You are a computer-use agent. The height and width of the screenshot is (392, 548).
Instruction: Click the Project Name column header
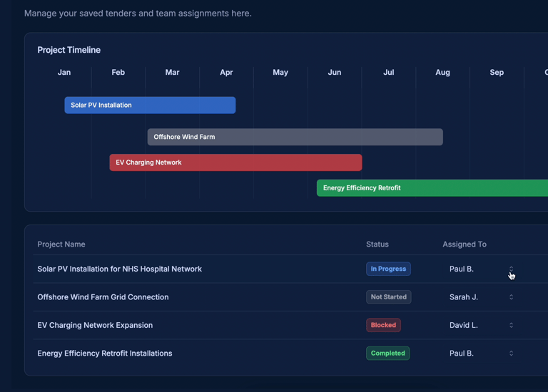61,244
